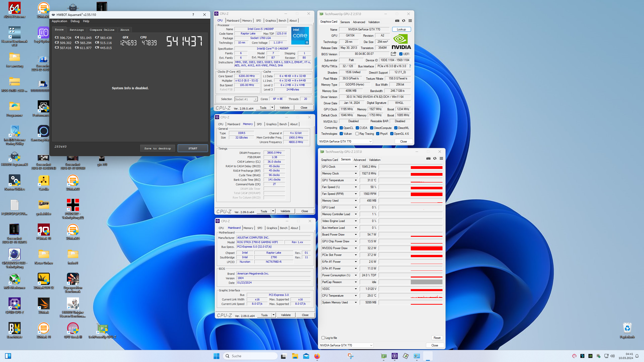Viewport: 644px width, 362px height.
Task: Switch to Settings tab in Aquamark
Action: coord(76,30)
